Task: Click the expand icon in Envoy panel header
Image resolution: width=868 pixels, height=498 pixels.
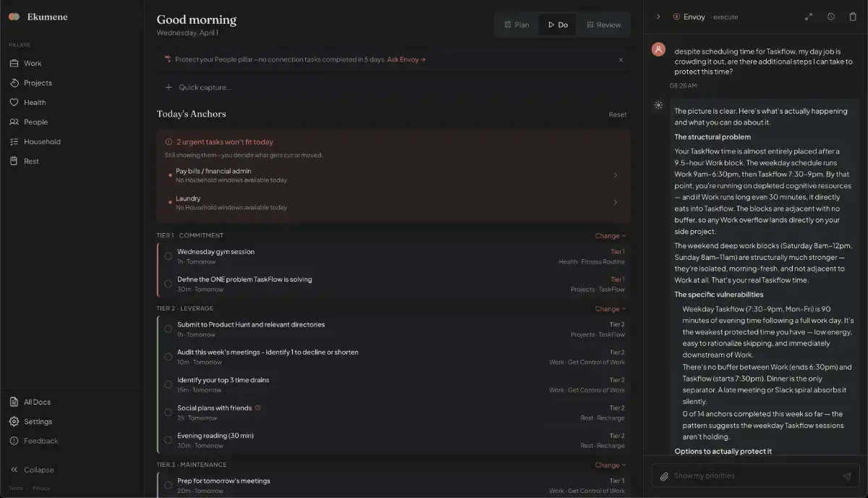Action: [x=809, y=17]
